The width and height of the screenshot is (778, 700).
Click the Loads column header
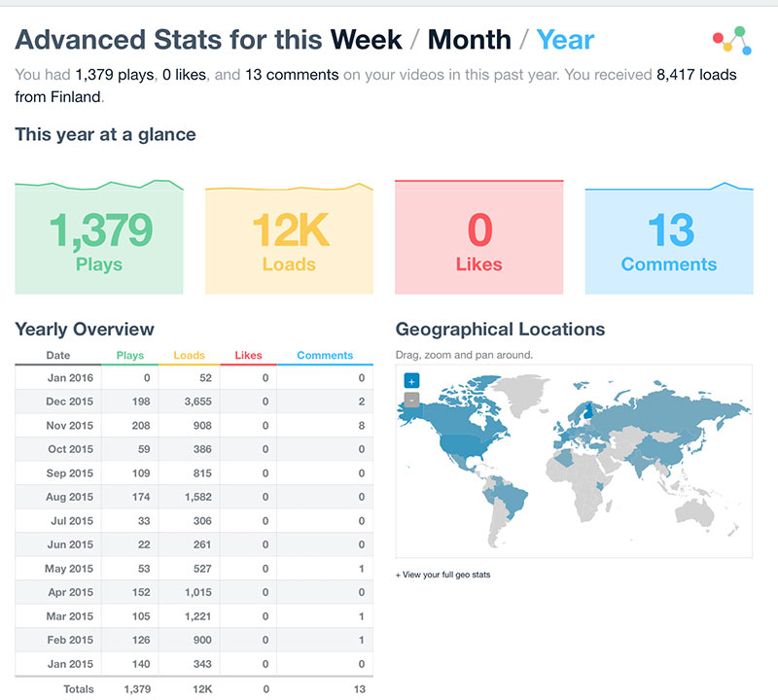tap(189, 356)
